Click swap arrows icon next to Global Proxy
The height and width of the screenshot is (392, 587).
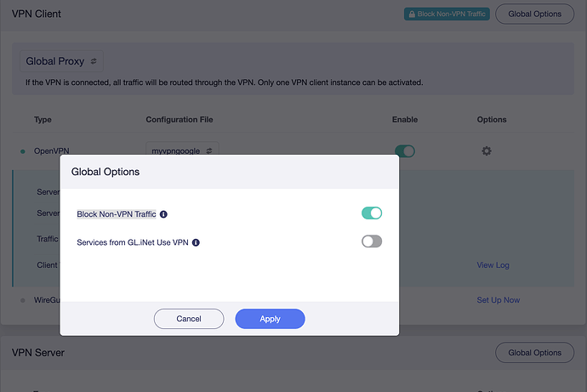tap(94, 61)
